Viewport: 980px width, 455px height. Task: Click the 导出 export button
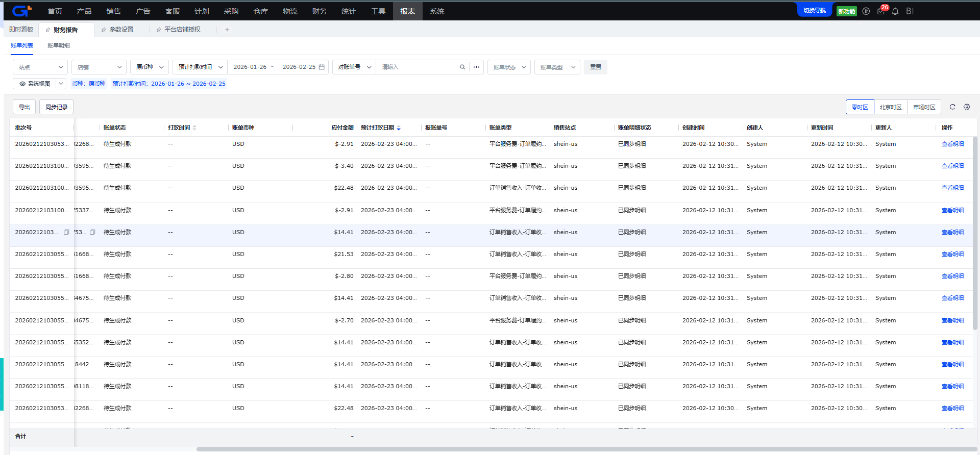24,107
